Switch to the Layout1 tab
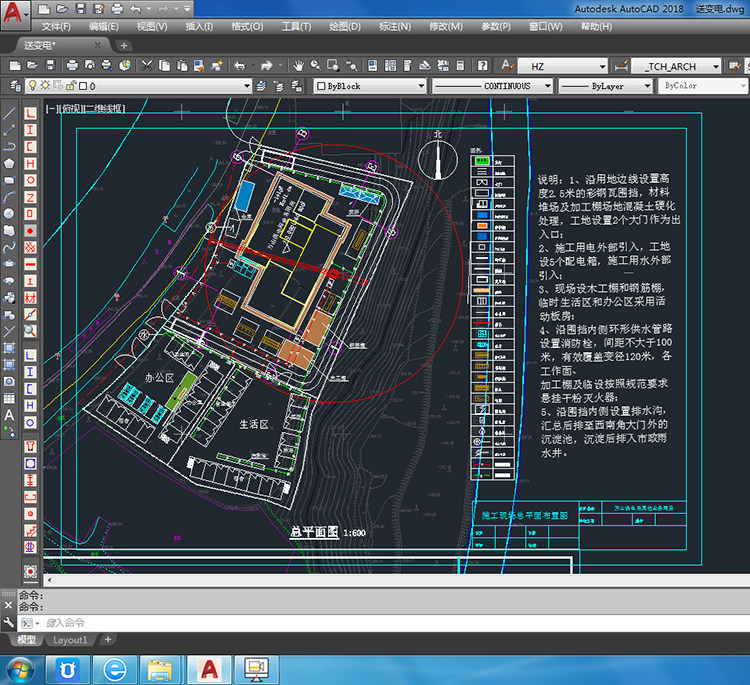Image resolution: width=750 pixels, height=685 pixels. click(x=70, y=640)
